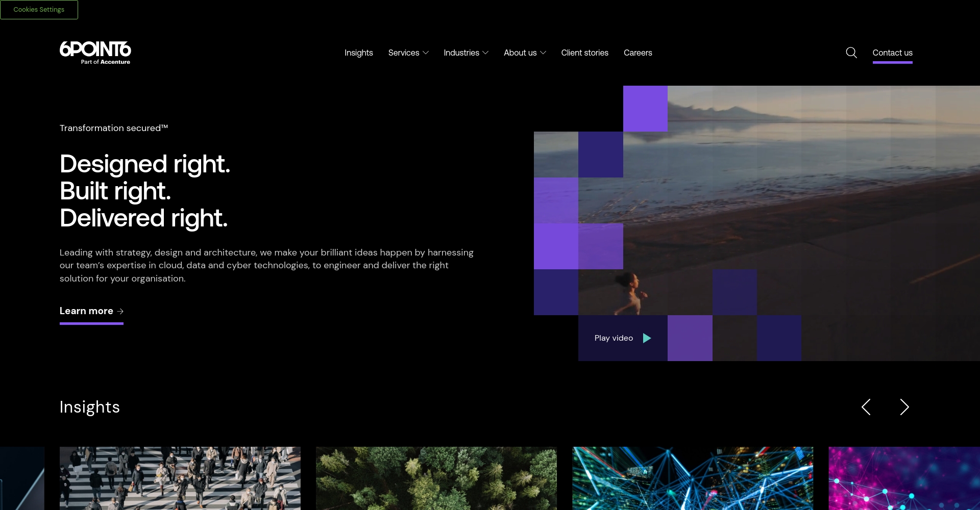
Task: Click the arrow beside Learn more
Action: pos(120,311)
